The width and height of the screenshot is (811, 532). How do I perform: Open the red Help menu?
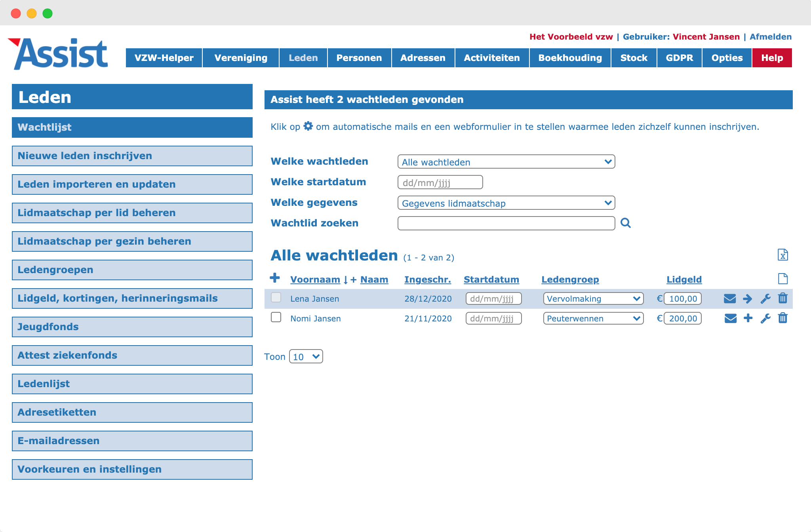point(772,58)
